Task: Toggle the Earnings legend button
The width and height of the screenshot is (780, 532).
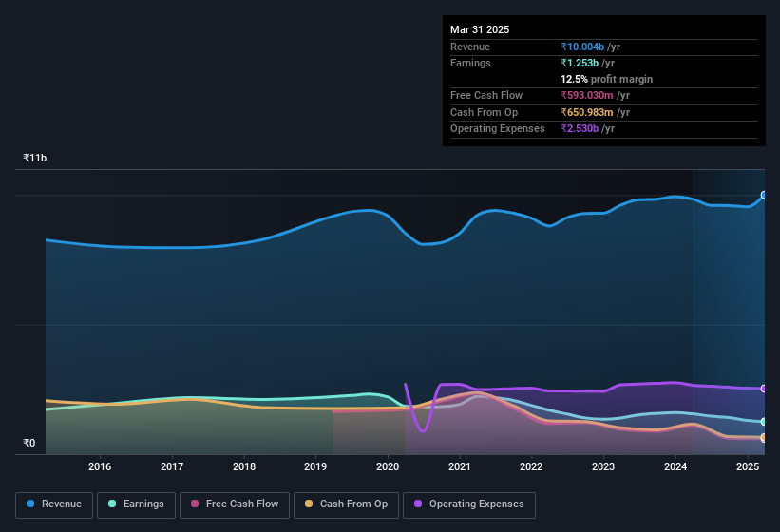Action: pos(136,505)
